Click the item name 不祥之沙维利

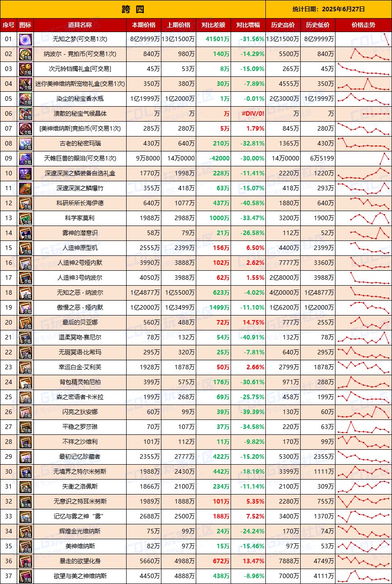(x=80, y=442)
